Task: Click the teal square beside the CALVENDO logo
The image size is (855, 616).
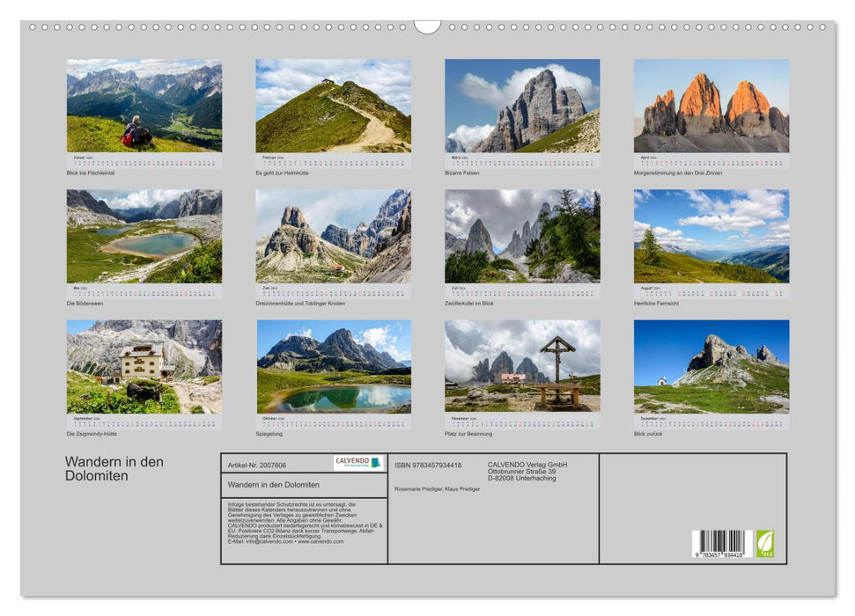Action: 377,462
